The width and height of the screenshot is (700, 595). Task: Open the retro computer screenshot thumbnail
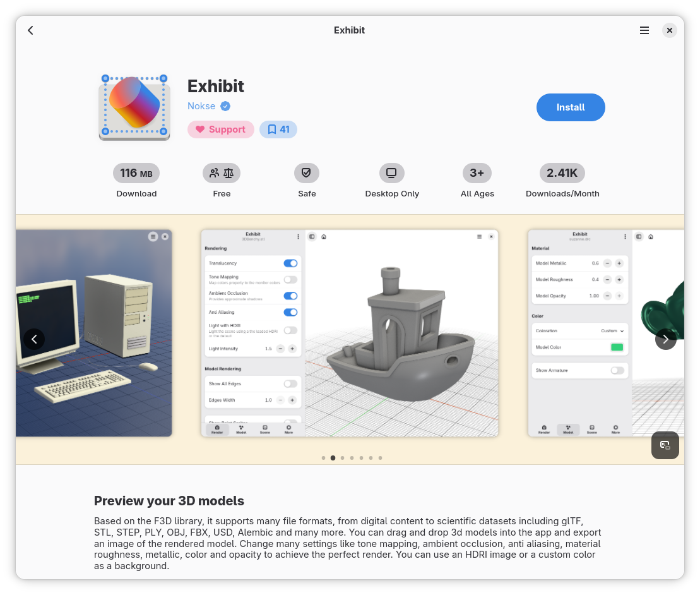(93, 333)
